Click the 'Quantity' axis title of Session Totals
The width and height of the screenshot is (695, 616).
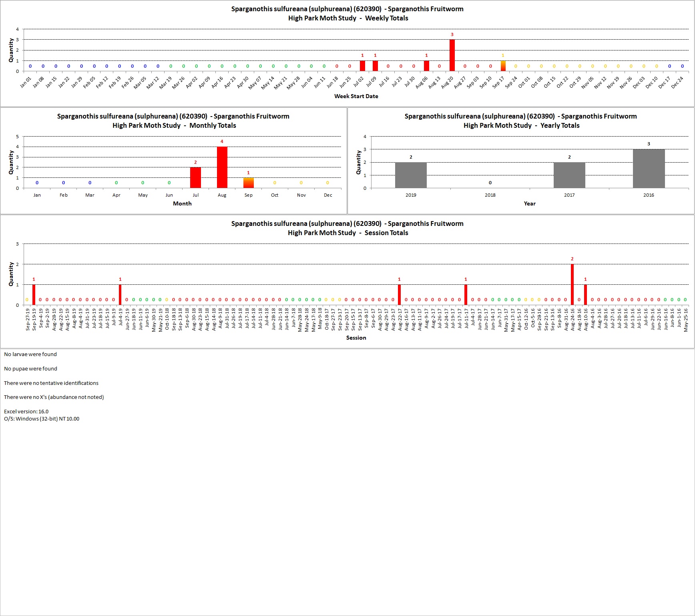click(x=11, y=274)
